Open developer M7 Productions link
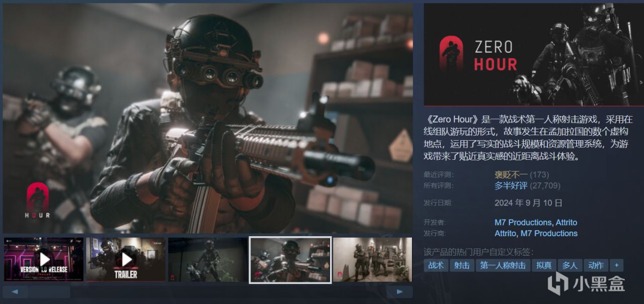This screenshot has width=644, height=304. click(x=523, y=223)
